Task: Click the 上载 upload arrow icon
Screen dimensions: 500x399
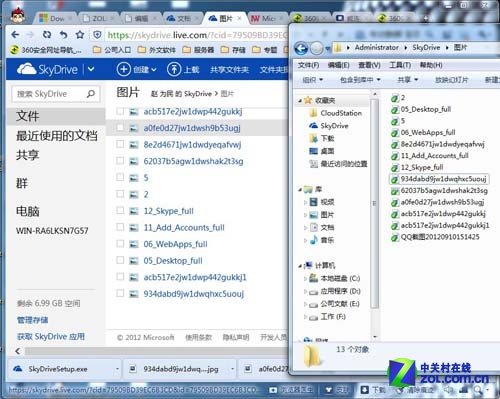Action: point(174,69)
